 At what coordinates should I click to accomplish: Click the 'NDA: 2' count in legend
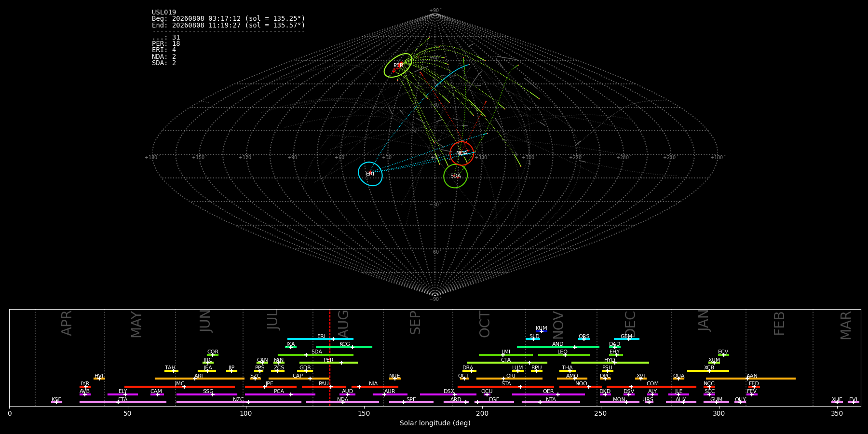(x=164, y=56)
